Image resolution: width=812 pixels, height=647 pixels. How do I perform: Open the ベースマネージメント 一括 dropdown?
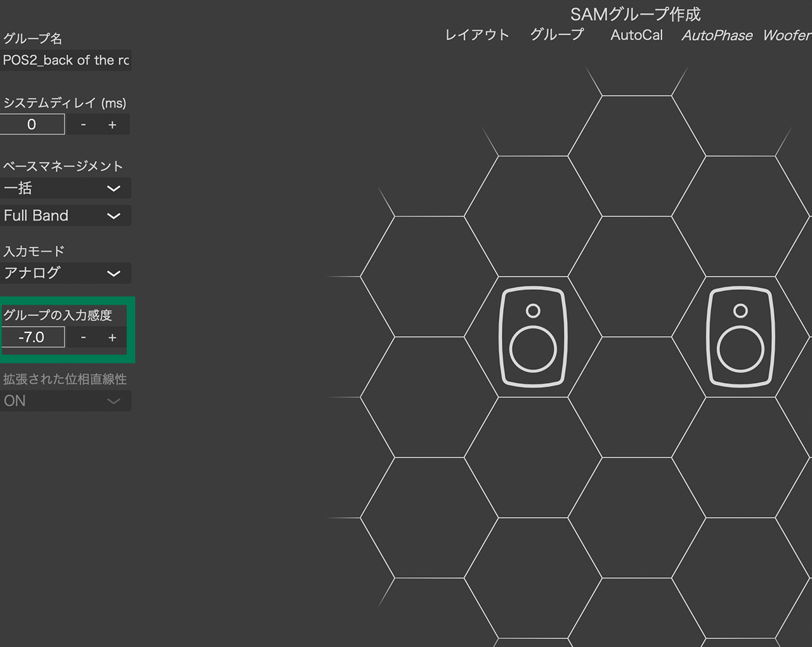[x=66, y=188]
